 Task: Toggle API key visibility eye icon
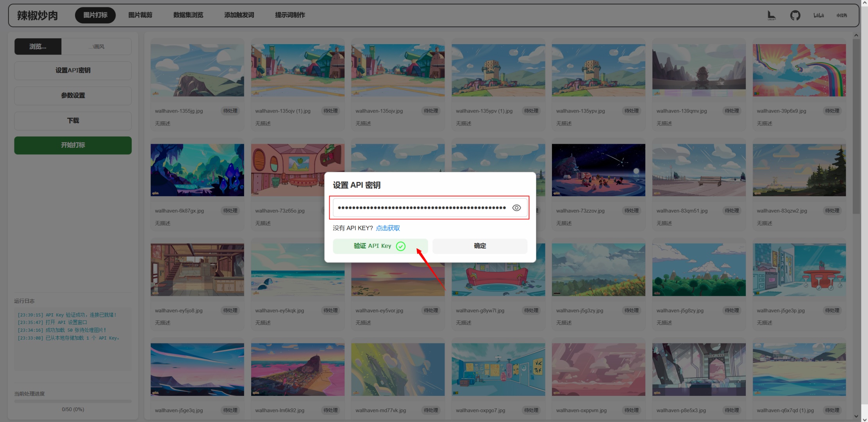point(516,208)
